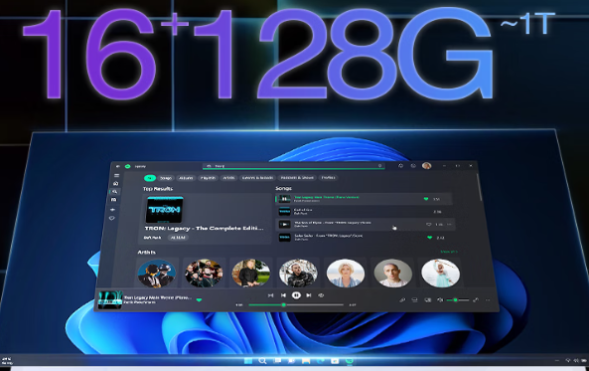The width and height of the screenshot is (589, 371).
Task: Toggle shuffle in player controls
Action: (270, 296)
